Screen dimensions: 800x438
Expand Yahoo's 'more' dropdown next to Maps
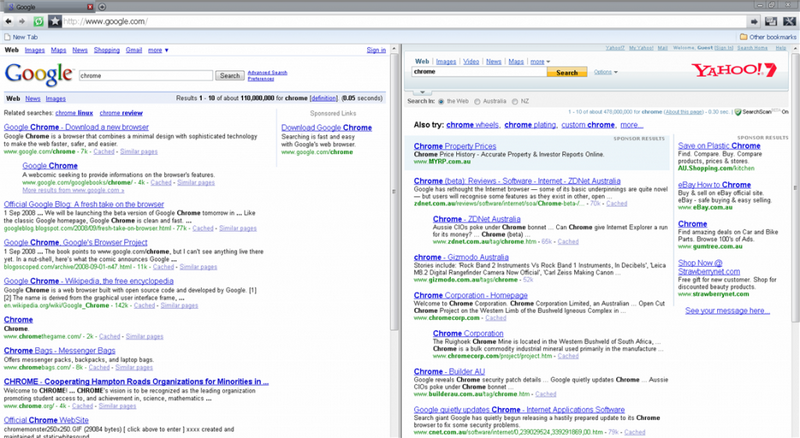pyautogui.click(x=540, y=61)
